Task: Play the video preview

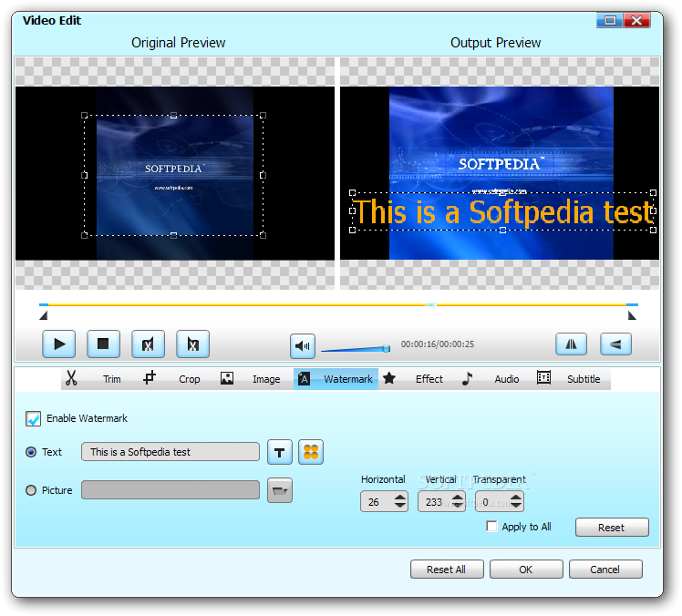Action: coord(58,344)
